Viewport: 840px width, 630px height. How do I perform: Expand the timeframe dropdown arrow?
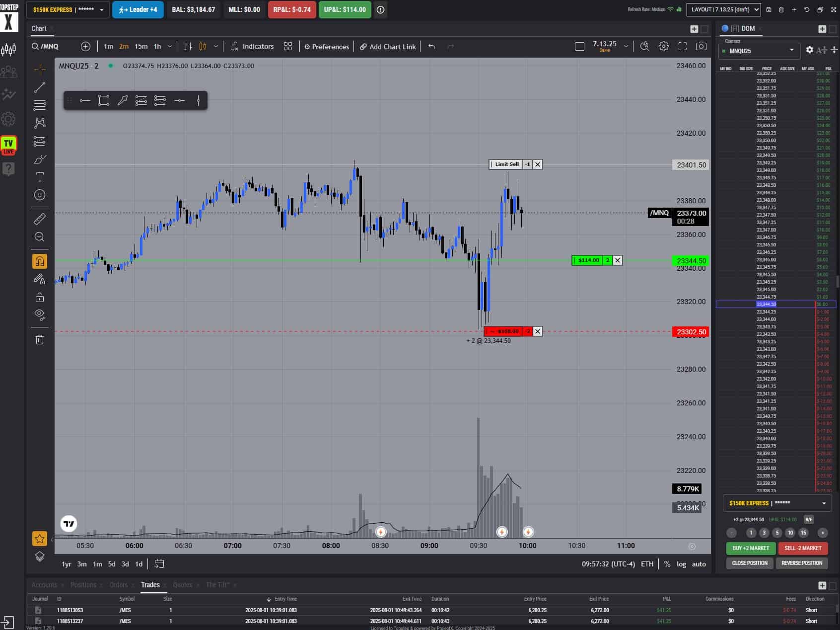[x=170, y=46]
